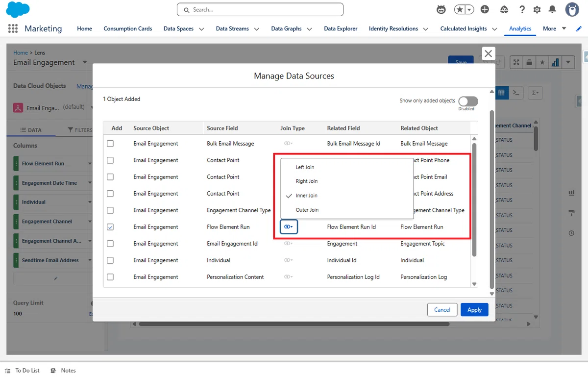Click the Search input field

260,9
